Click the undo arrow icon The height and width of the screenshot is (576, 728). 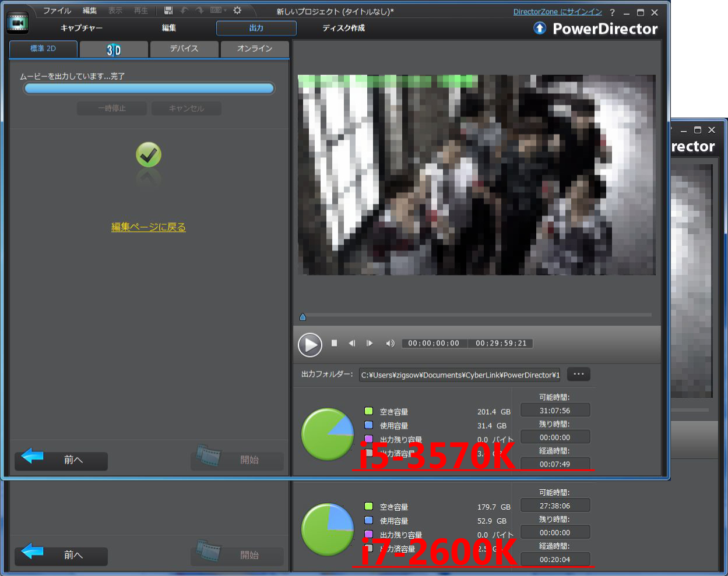pyautogui.click(x=184, y=10)
